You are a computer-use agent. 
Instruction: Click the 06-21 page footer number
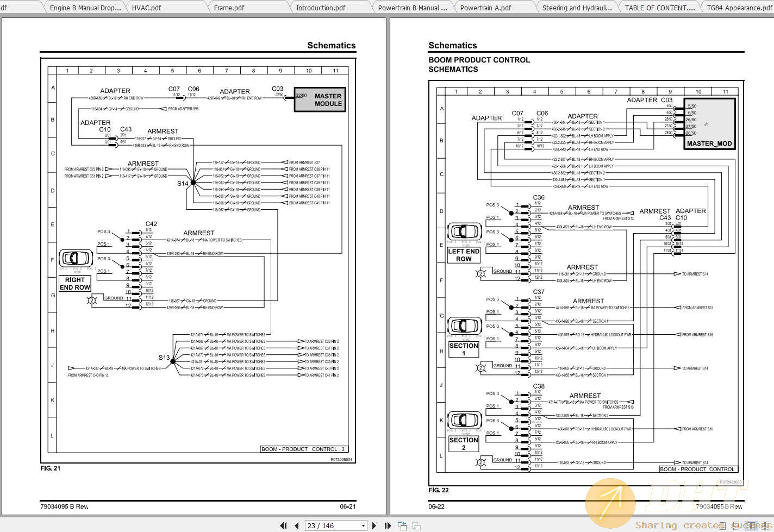[x=348, y=506]
